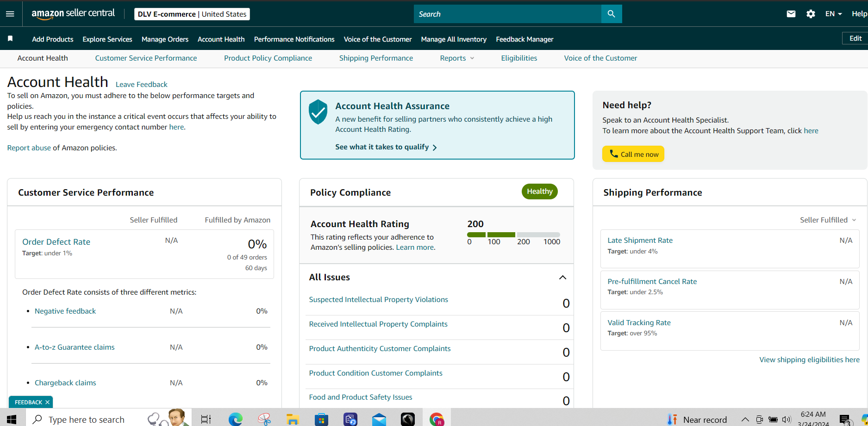Viewport: 868px width, 426px height.
Task: Collapse the All Issues section
Action: [562, 277]
